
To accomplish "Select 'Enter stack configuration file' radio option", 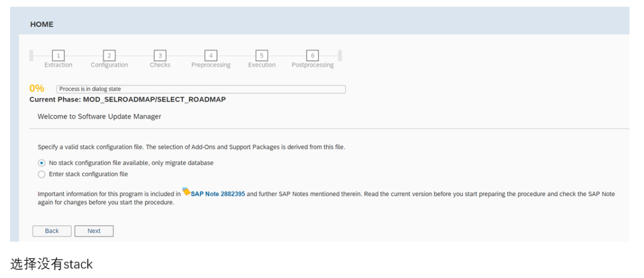I will pyautogui.click(x=42, y=175).
